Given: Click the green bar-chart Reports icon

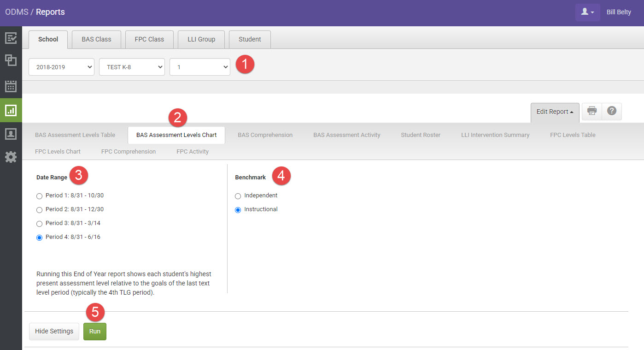Looking at the screenshot, I should (11, 110).
